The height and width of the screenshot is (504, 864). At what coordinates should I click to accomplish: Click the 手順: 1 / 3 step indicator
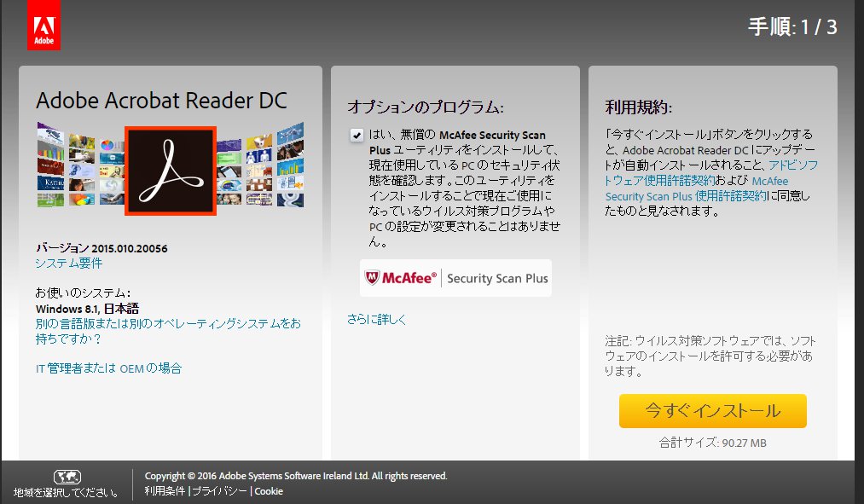click(792, 26)
